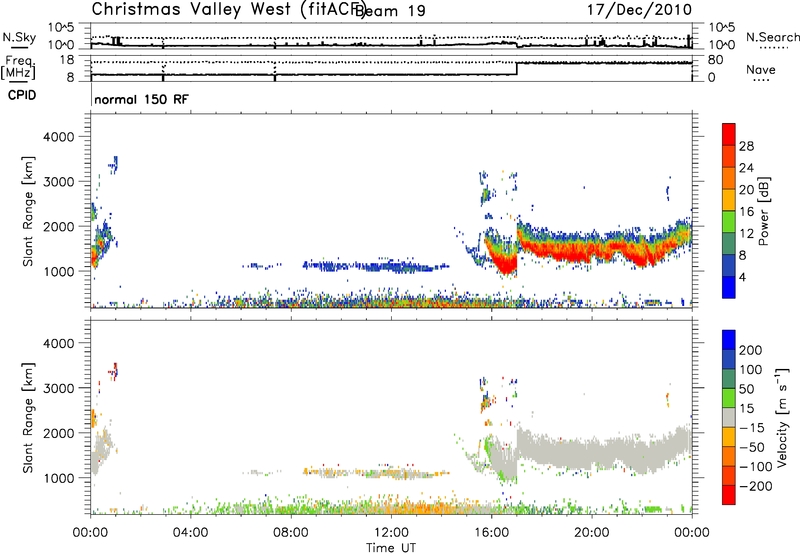Click the blue scatter band near 1000 km at 12:00

(378, 266)
